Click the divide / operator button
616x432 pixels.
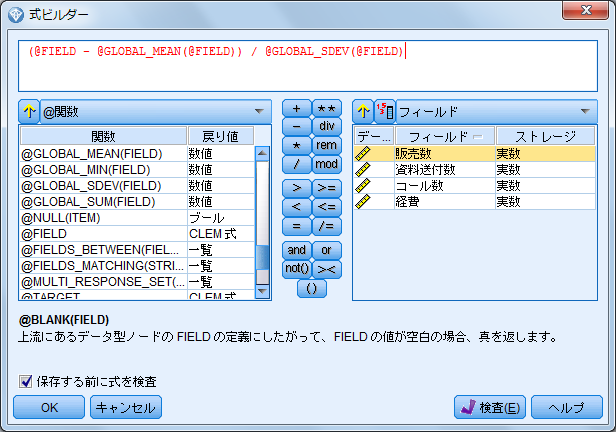click(297, 164)
